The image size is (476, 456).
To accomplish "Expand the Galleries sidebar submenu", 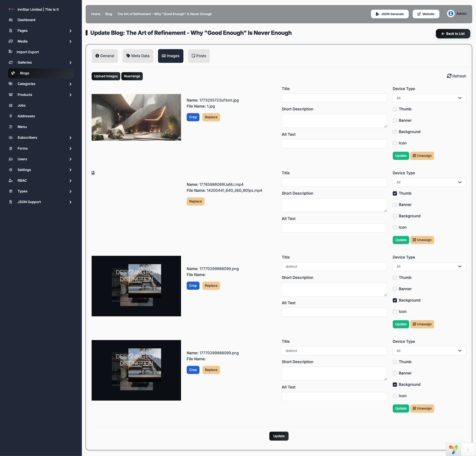I will point(70,63).
